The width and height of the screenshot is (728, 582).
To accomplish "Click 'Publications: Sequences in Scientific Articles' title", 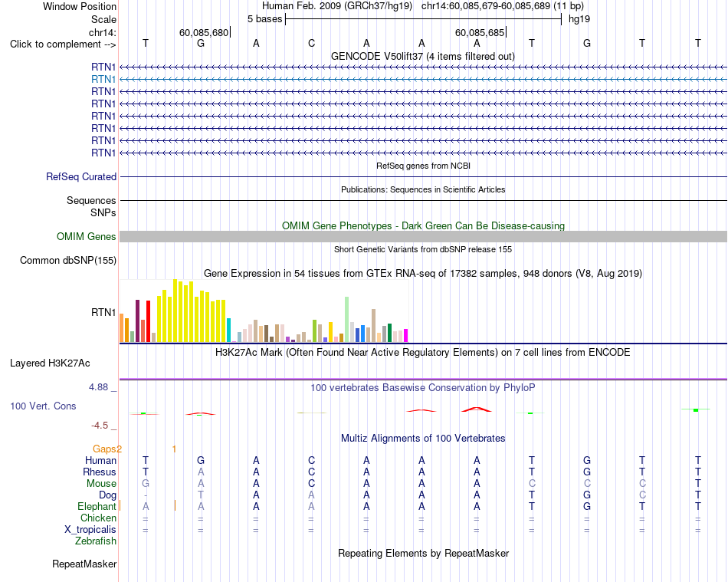I will click(x=423, y=189).
